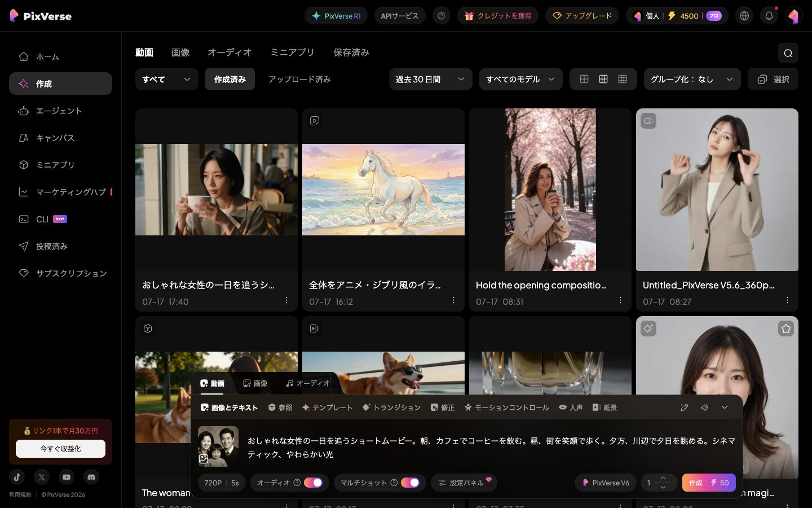Collapse the creation panel chevron
This screenshot has height=508, width=812.
[725, 407]
